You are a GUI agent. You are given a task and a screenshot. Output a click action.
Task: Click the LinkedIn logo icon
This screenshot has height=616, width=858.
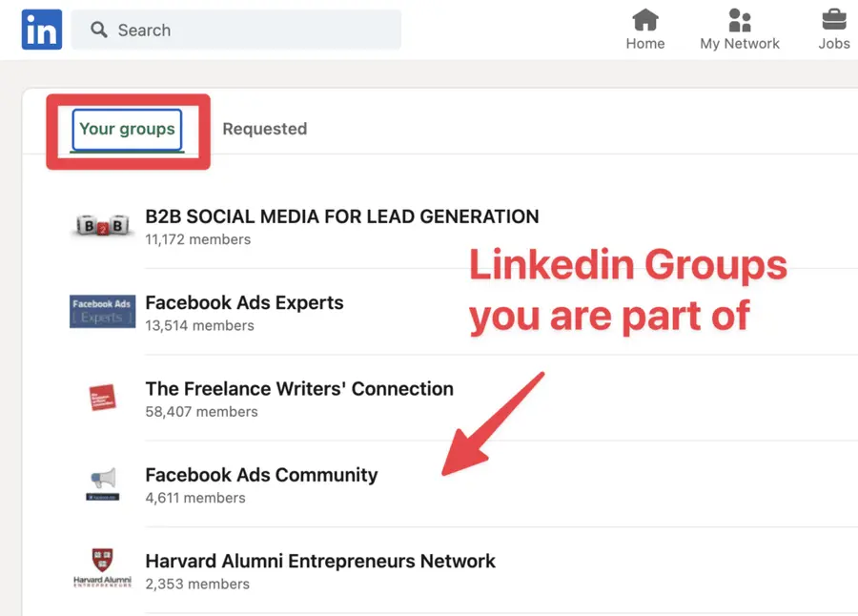tap(40, 30)
